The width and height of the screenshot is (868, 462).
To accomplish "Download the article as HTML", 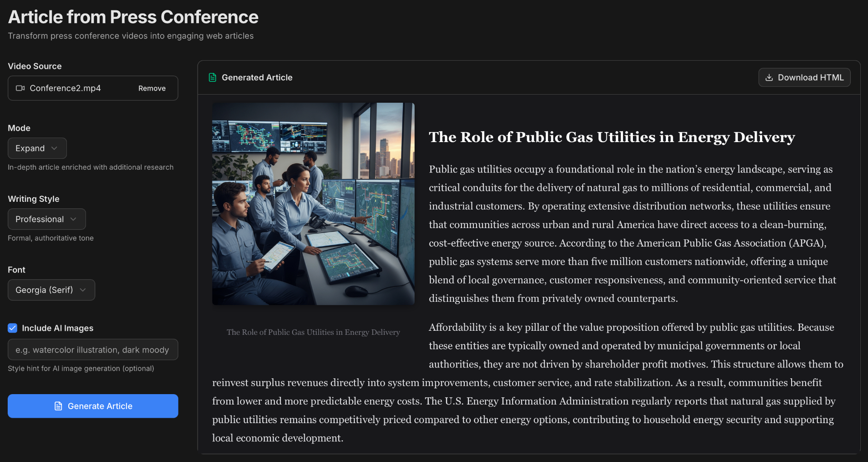I will tap(804, 77).
